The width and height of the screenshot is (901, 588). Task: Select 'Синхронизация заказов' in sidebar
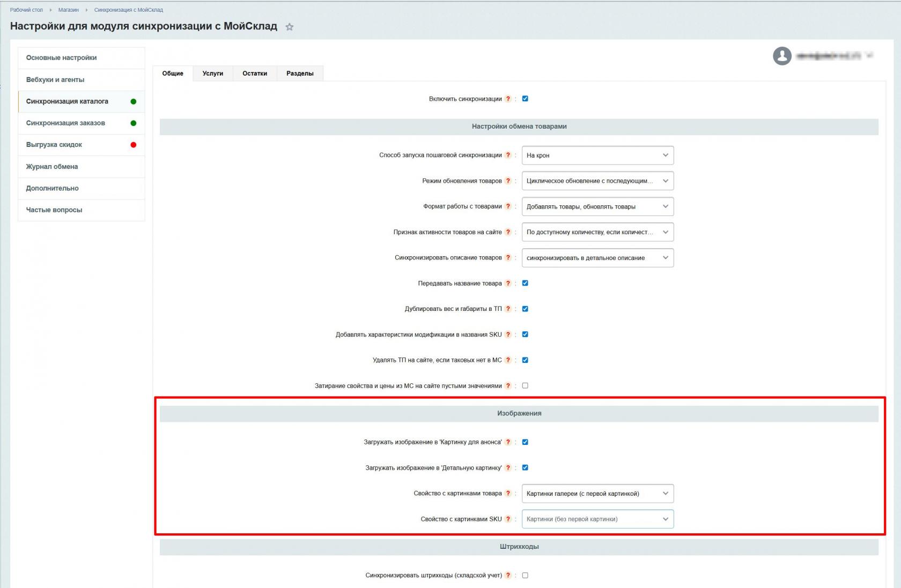pos(82,123)
